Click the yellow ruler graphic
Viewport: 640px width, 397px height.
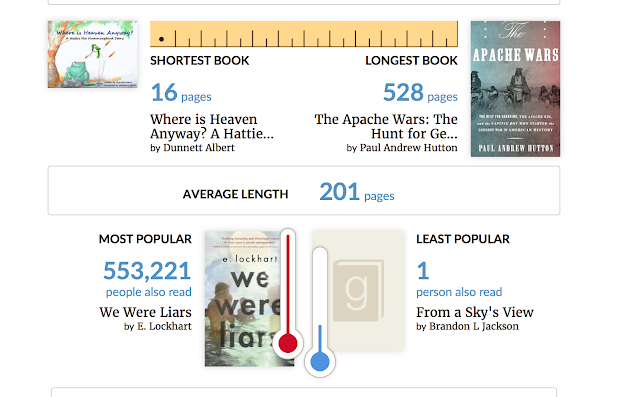pos(304,34)
